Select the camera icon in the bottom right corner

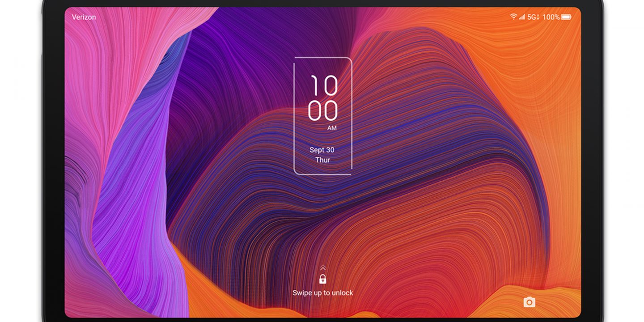click(x=529, y=302)
